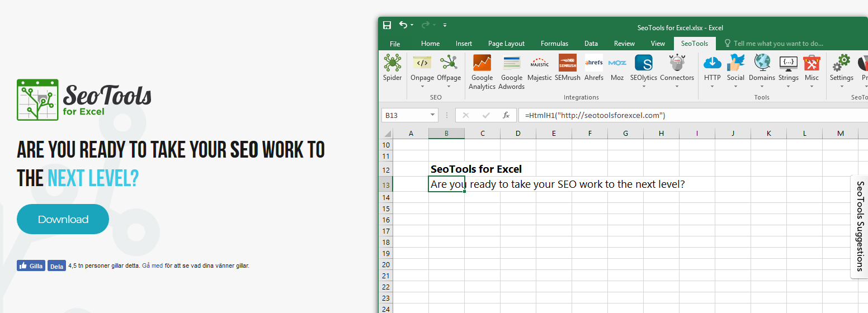Cancel formula entry with X icon
The image size is (868, 313).
coord(466,115)
